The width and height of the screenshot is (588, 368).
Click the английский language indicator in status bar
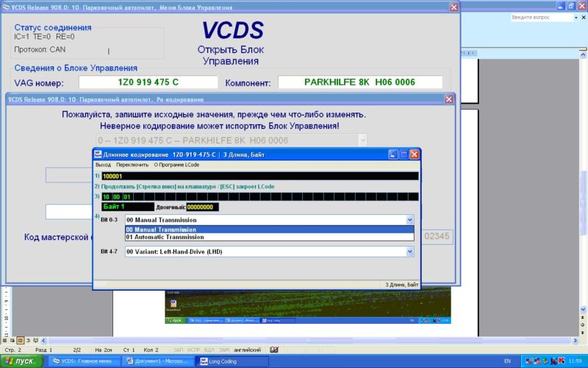(x=247, y=350)
